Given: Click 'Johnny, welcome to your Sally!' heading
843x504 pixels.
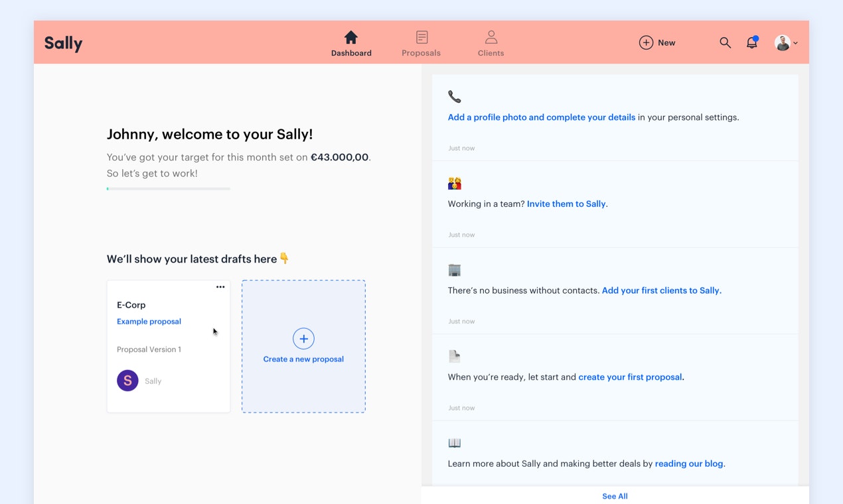Looking at the screenshot, I should click(x=210, y=134).
